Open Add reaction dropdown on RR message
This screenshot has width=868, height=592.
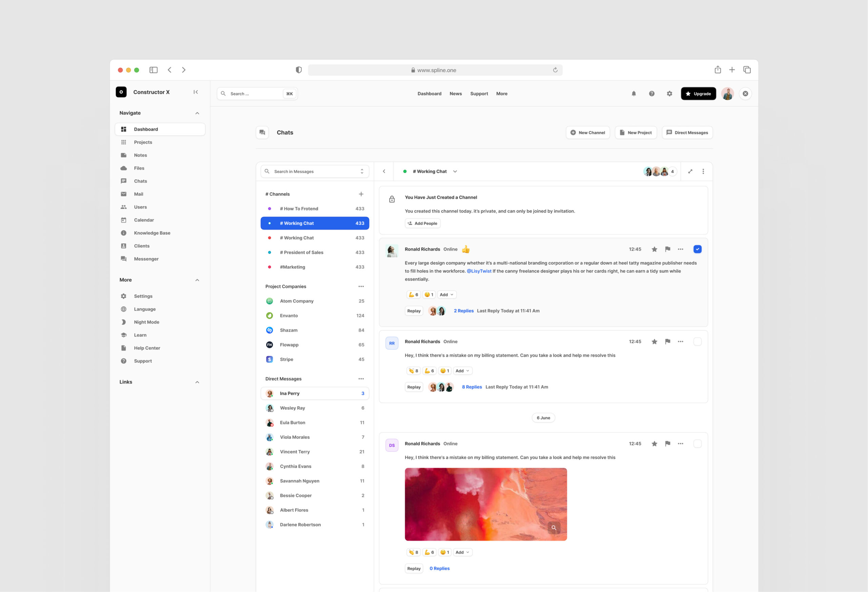(x=462, y=371)
